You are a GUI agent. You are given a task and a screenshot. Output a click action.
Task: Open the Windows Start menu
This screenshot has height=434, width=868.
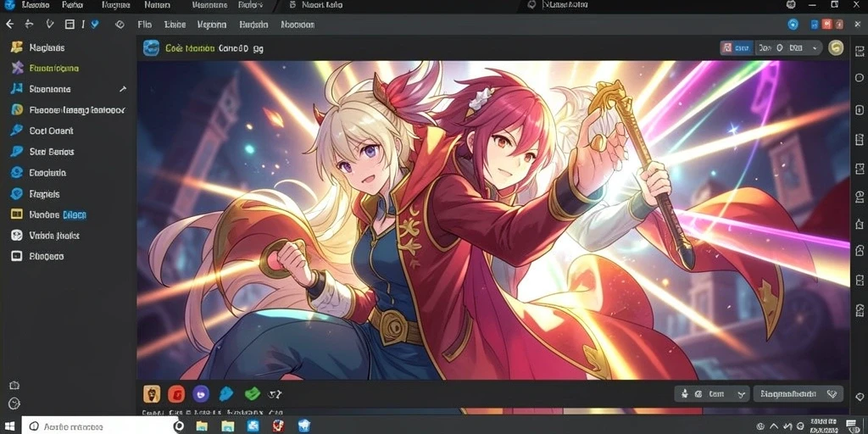tap(10, 426)
